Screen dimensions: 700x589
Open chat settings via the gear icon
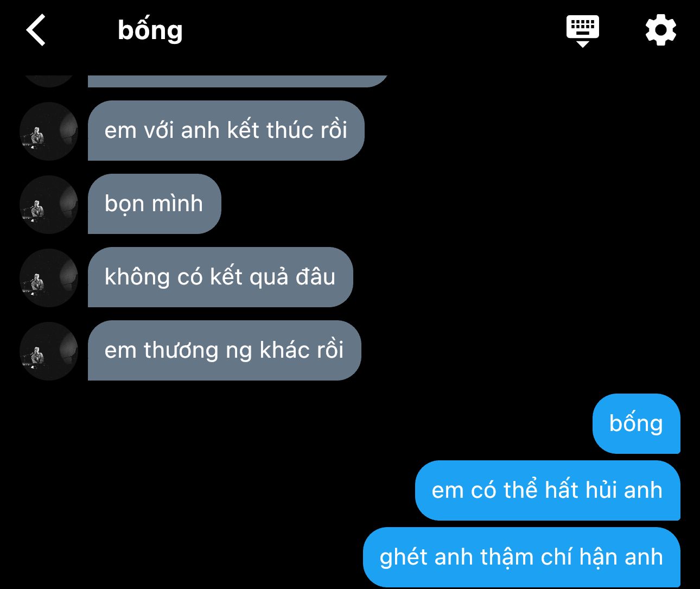coord(660,30)
